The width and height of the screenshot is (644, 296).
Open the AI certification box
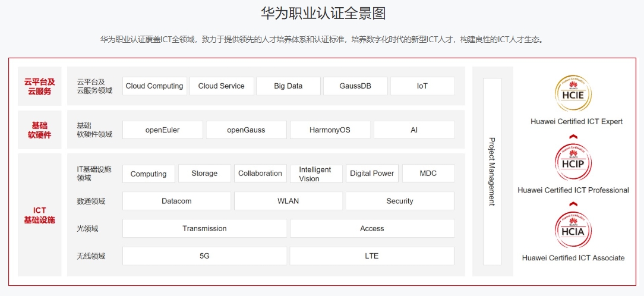(x=414, y=130)
